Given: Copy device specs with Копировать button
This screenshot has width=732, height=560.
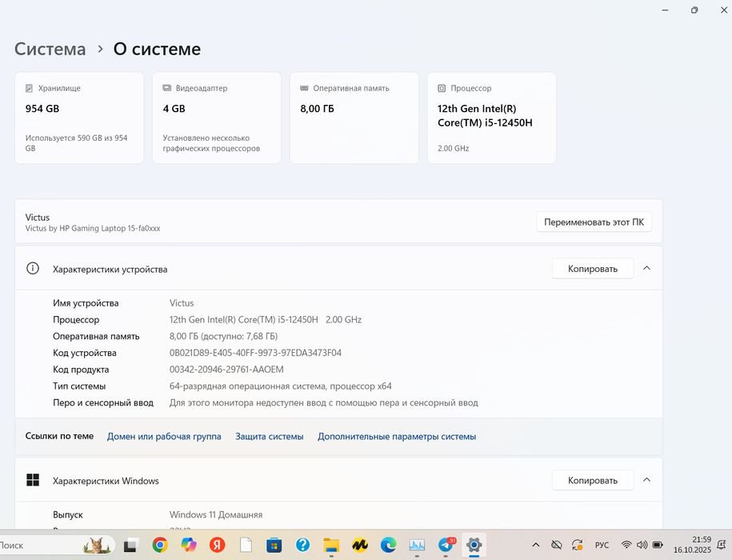Looking at the screenshot, I should tap(593, 269).
